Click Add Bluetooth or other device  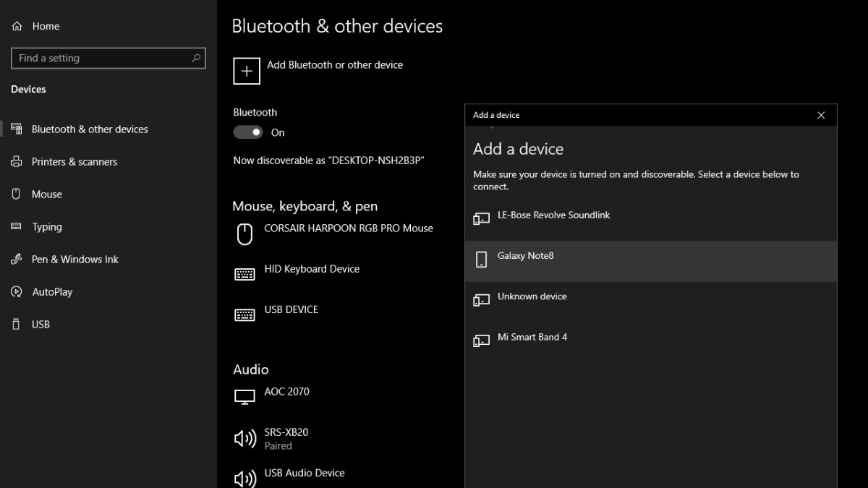pos(318,71)
